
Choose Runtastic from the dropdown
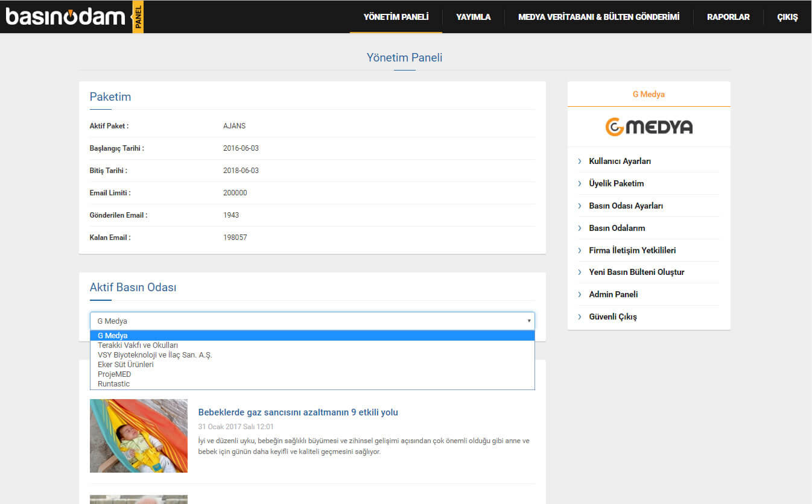pyautogui.click(x=113, y=384)
